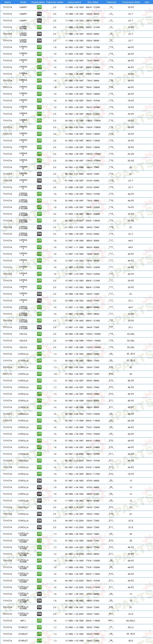This screenshot has width=153, height=644.
Task: Select ON diesel icon in CAMRY KOMBI 62kW row
Action: tap(39, 34)
